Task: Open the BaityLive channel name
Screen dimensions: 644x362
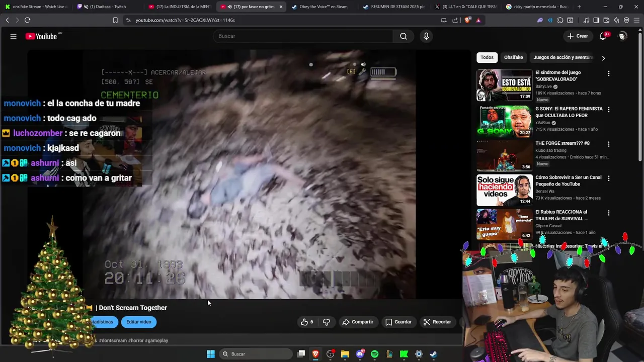Action: coord(543,86)
